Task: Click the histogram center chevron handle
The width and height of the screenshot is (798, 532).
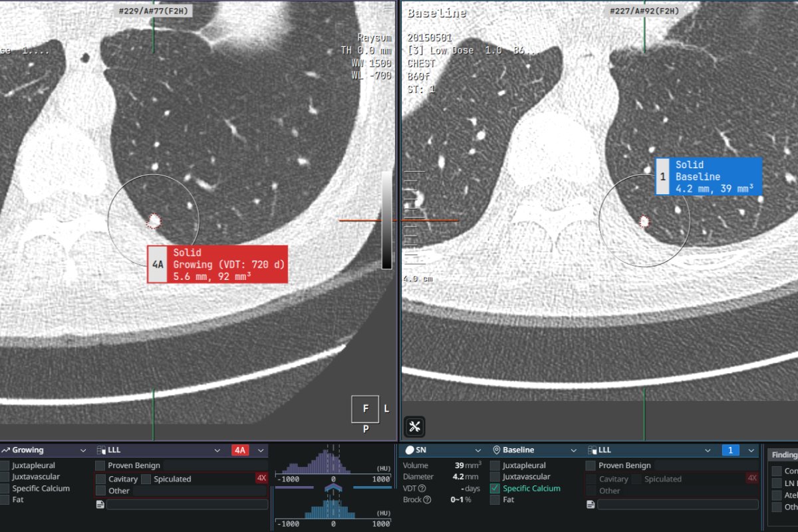Action: pos(333,487)
